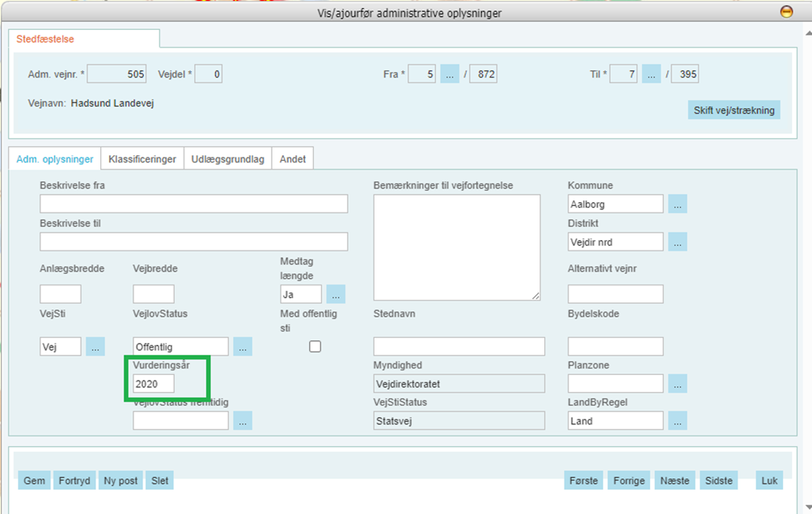Go to Næste record

click(675, 481)
